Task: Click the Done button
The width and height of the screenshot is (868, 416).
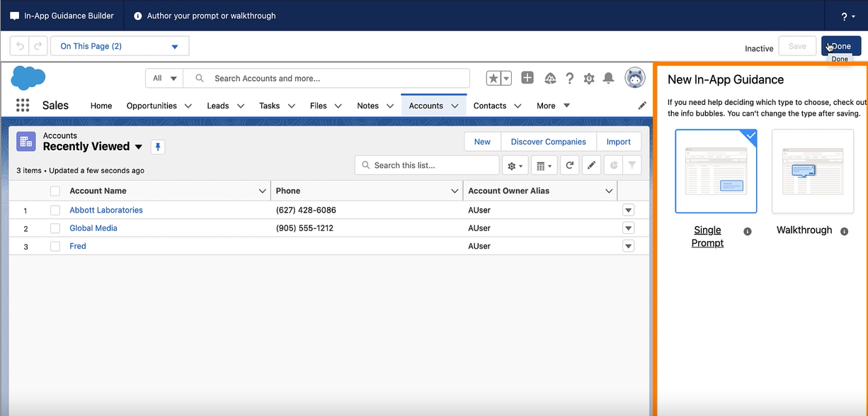Action: click(841, 46)
